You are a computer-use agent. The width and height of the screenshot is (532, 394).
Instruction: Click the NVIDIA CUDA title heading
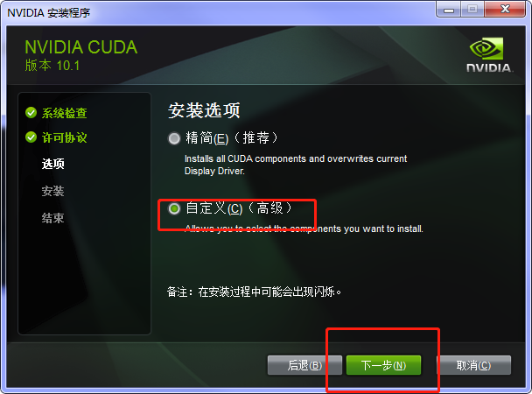pyautogui.click(x=81, y=47)
